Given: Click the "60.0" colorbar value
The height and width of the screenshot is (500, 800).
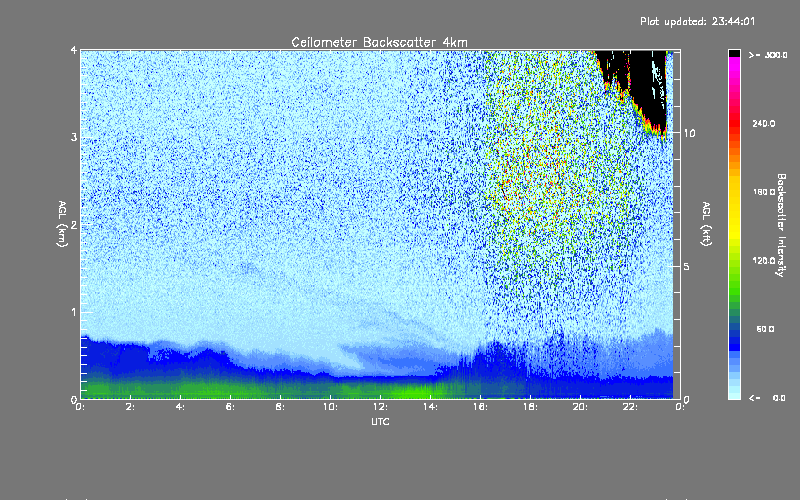Looking at the screenshot, I should click(x=765, y=329).
